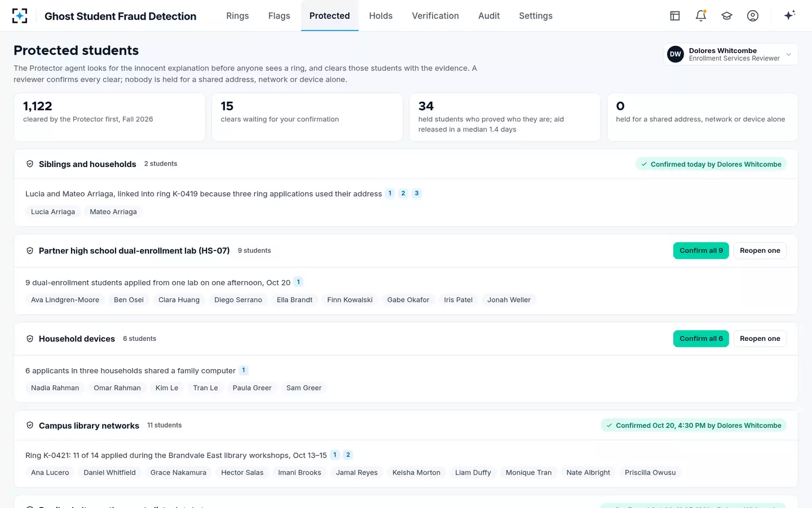
Task: Click the '34' held students stat card
Action: 505,117
